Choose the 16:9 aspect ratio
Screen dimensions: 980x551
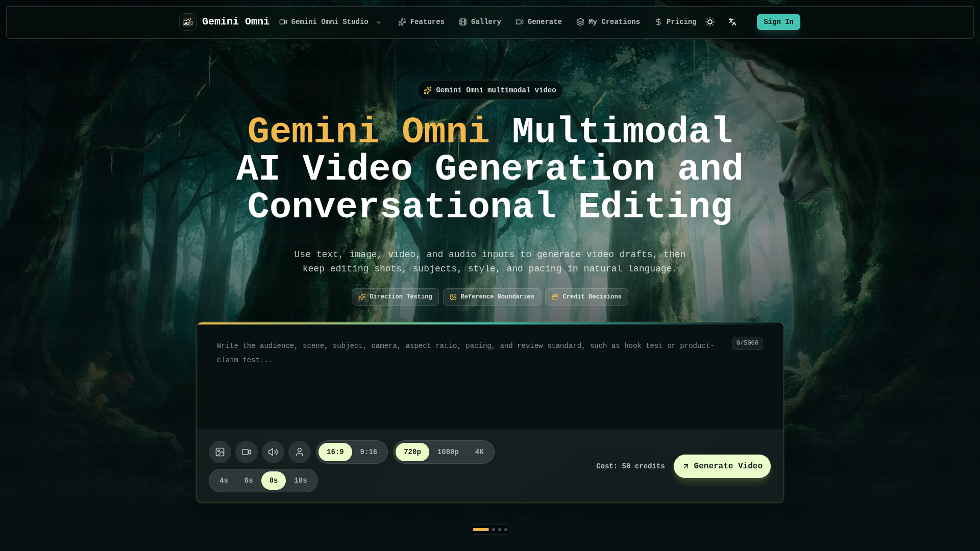[x=335, y=452]
